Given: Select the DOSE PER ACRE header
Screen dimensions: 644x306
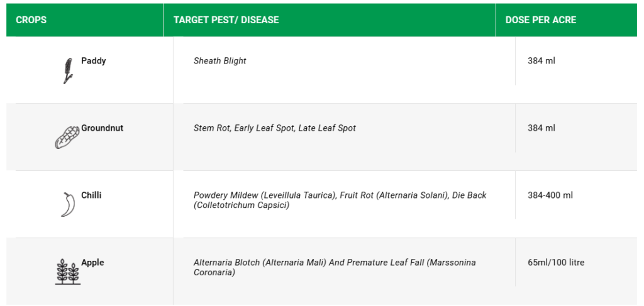Looking at the screenshot, I should (541, 20).
